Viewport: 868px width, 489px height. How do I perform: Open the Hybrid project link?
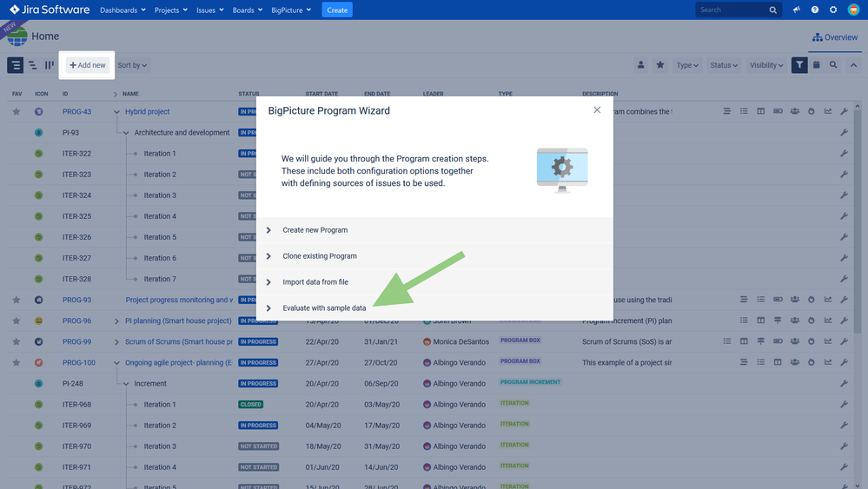tap(147, 112)
